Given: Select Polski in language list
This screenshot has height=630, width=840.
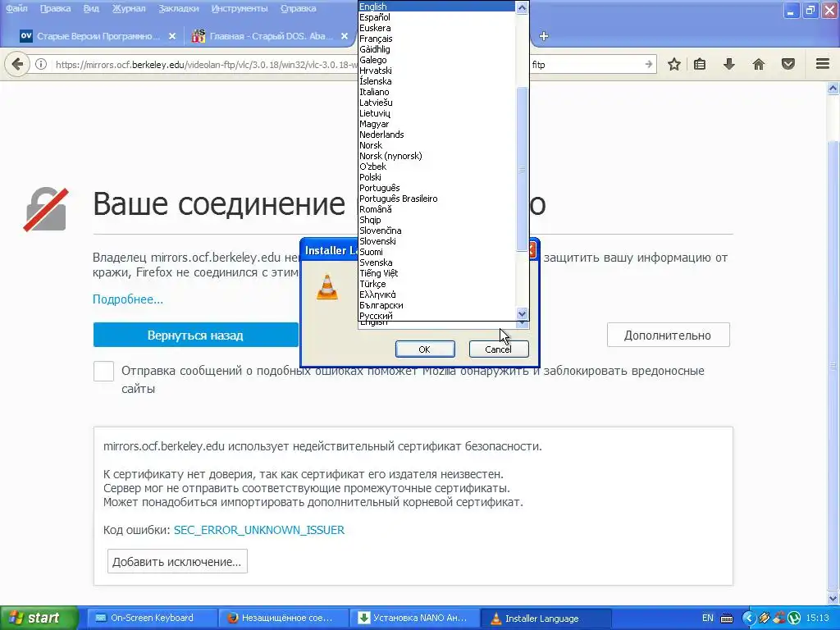Looking at the screenshot, I should 436,177.
